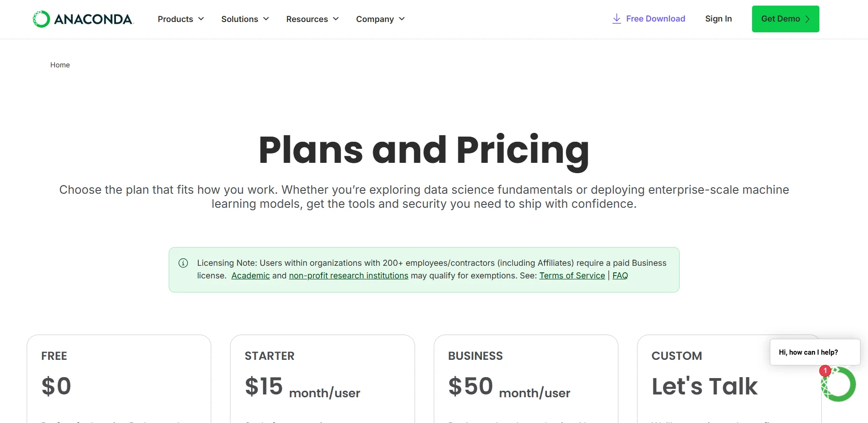Image resolution: width=868 pixels, height=423 pixels.
Task: Open the Academic exemption link
Action: click(251, 276)
